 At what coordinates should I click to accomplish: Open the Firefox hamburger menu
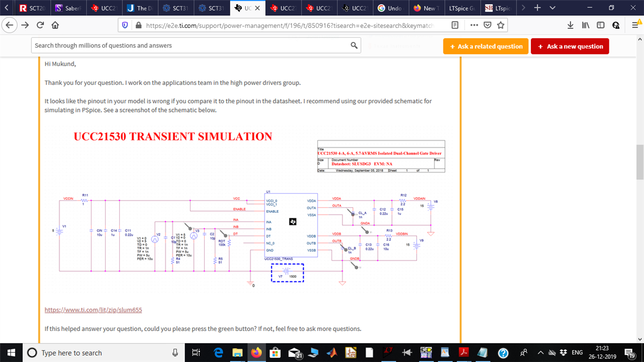coord(635,25)
